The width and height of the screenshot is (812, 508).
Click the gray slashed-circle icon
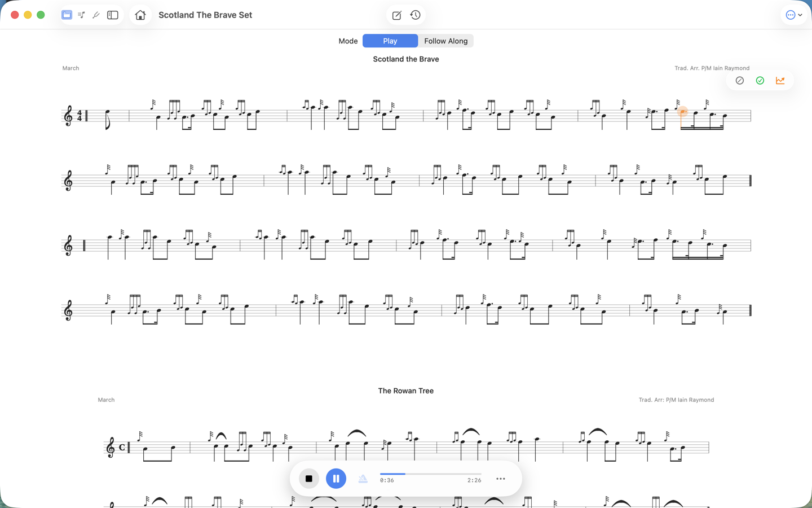[x=740, y=81]
